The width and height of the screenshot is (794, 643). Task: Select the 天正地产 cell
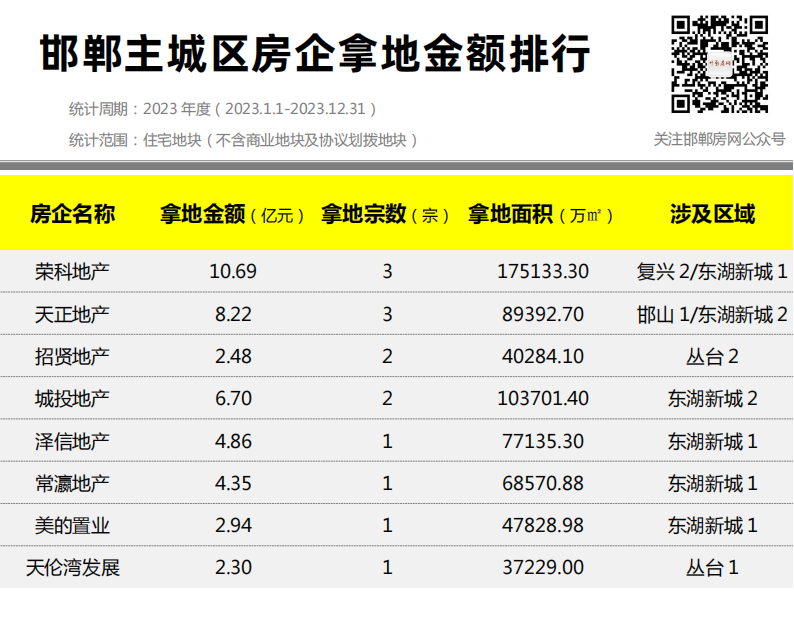click(x=72, y=315)
